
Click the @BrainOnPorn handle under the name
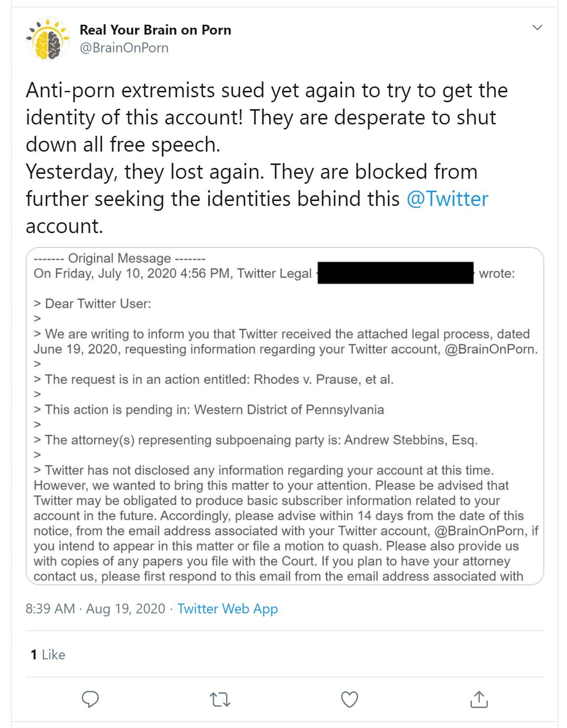(124, 48)
